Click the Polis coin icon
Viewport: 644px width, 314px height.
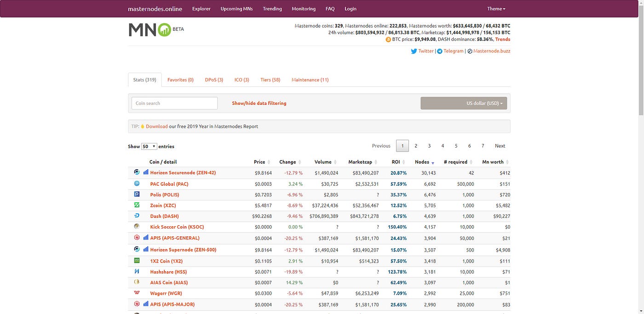point(137,194)
